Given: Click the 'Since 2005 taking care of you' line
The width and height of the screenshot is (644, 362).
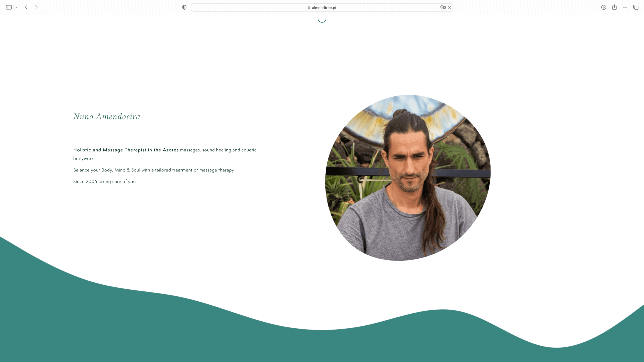Looking at the screenshot, I should pyautogui.click(x=104, y=182).
